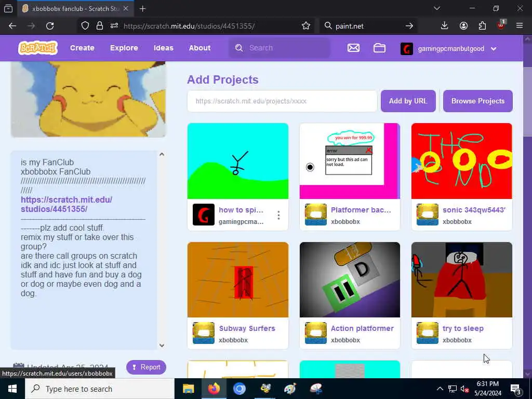This screenshot has height=399, width=532.
Task: Open the My Stuff folder icon
Action: click(379, 48)
